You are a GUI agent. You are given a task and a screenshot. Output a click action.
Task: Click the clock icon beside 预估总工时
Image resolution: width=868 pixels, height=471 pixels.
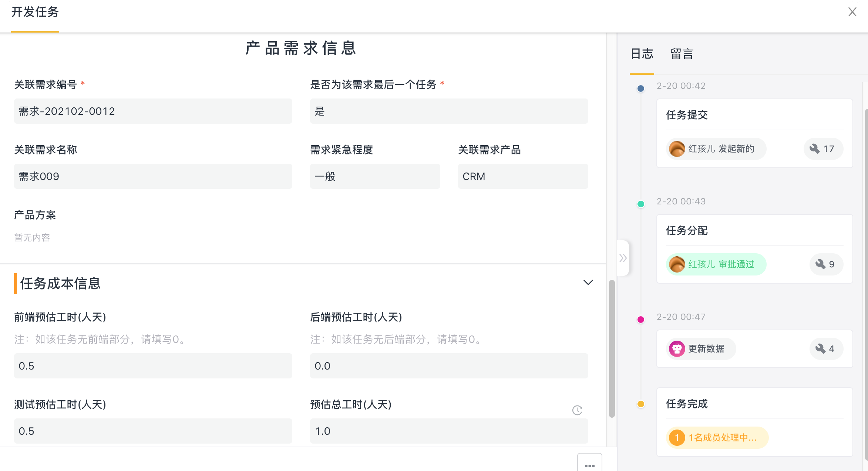click(x=577, y=410)
